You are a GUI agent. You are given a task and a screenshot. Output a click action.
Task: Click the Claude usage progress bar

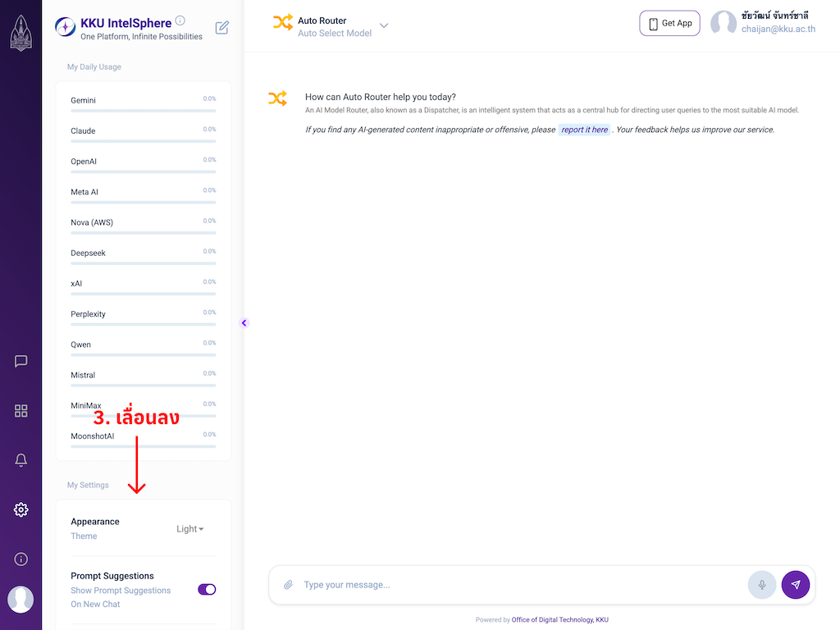pyautogui.click(x=144, y=141)
